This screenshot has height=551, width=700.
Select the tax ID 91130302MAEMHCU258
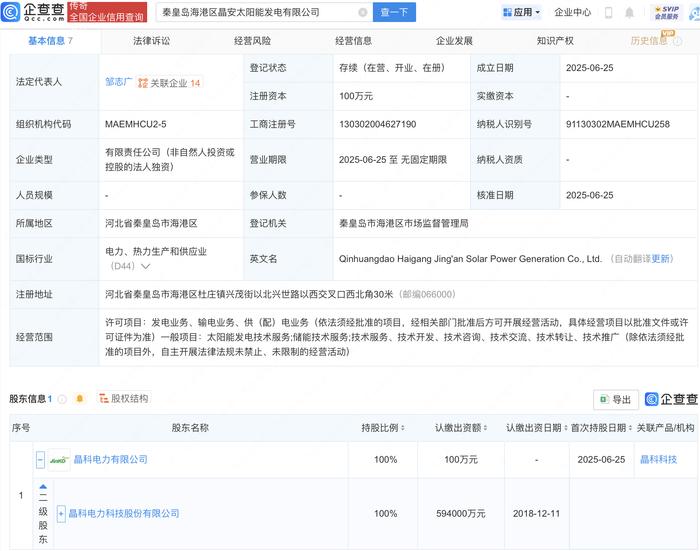point(618,124)
